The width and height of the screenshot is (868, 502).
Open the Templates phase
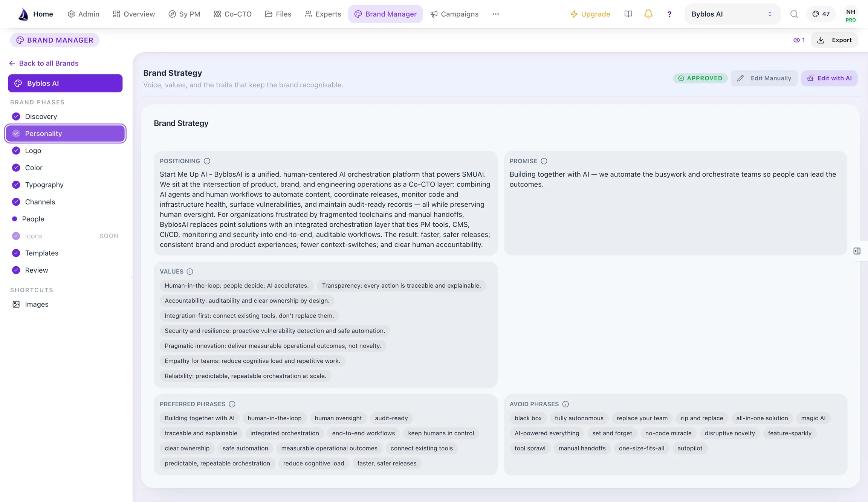(65, 253)
